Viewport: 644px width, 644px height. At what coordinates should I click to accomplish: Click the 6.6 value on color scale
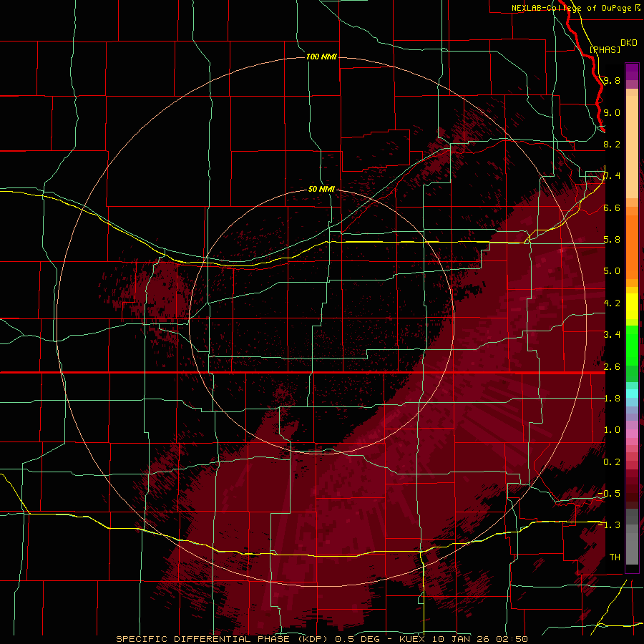point(612,208)
